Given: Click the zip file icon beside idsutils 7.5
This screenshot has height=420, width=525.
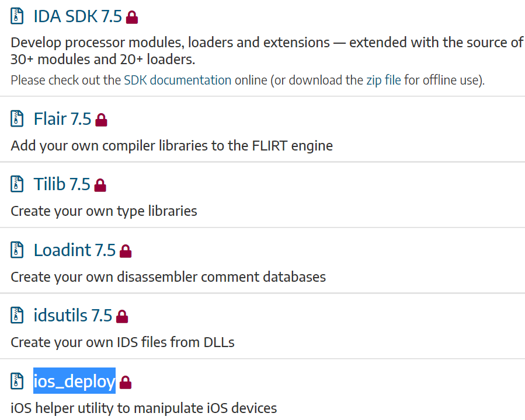Looking at the screenshot, I should click(18, 316).
